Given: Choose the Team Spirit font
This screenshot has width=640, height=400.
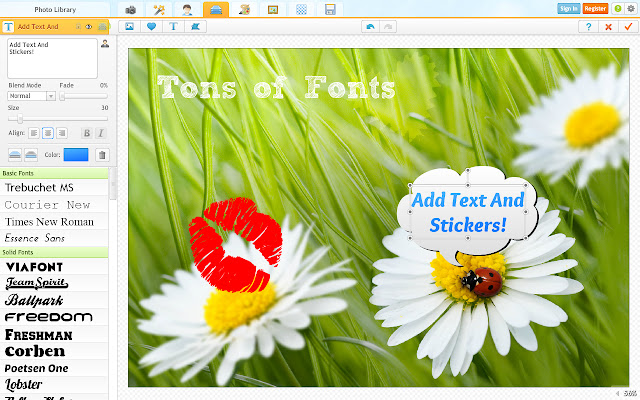Looking at the screenshot, I should click(54, 283).
